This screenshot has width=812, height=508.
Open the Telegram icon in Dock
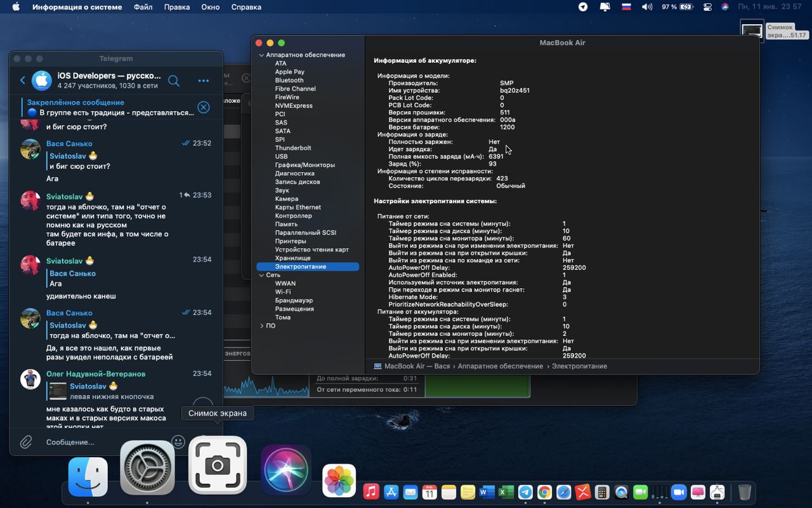[x=525, y=492]
